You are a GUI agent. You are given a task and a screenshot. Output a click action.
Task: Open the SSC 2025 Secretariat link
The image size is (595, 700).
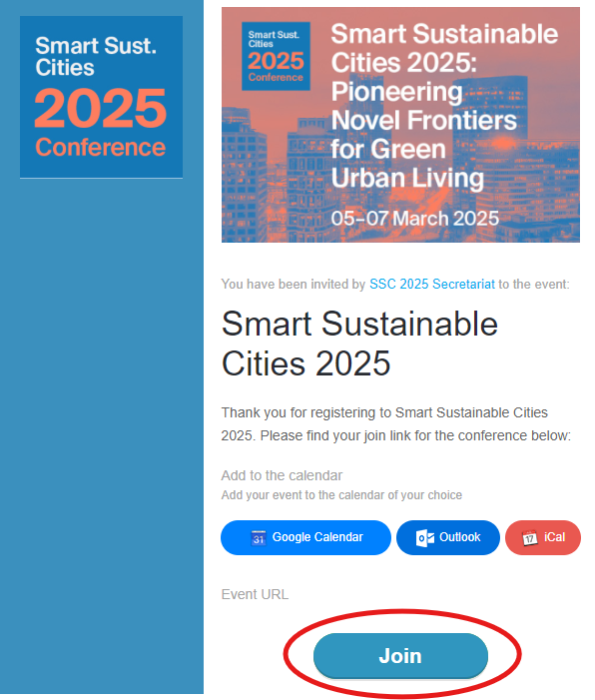432,284
